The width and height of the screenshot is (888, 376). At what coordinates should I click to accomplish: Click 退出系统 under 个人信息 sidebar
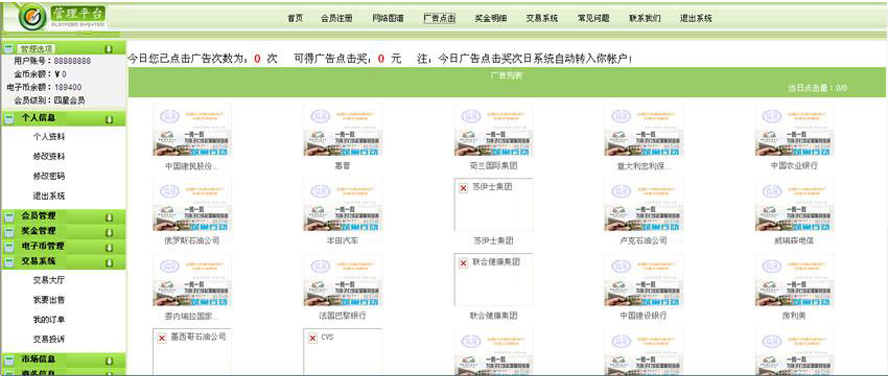pyautogui.click(x=49, y=196)
